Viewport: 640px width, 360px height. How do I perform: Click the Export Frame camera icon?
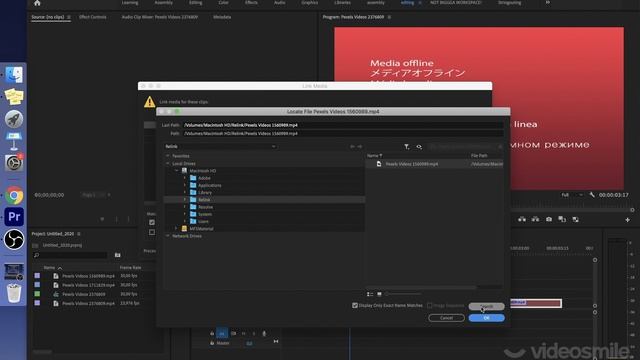[x=549, y=220]
